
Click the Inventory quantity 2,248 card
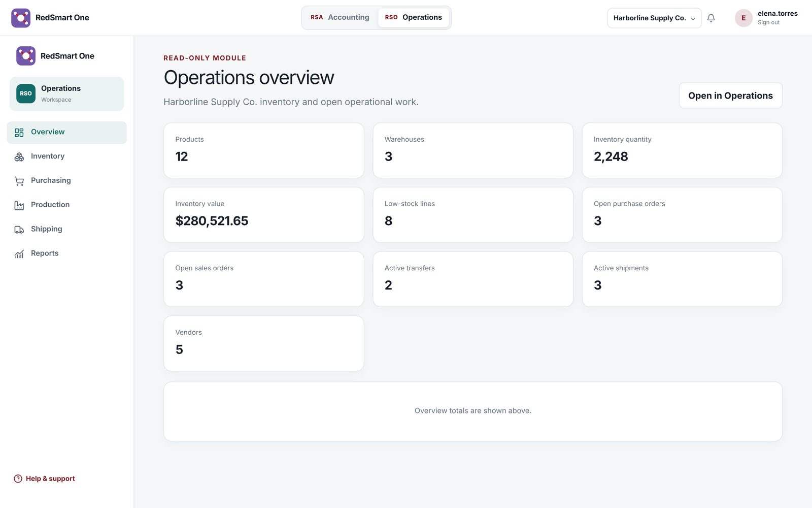(x=682, y=150)
